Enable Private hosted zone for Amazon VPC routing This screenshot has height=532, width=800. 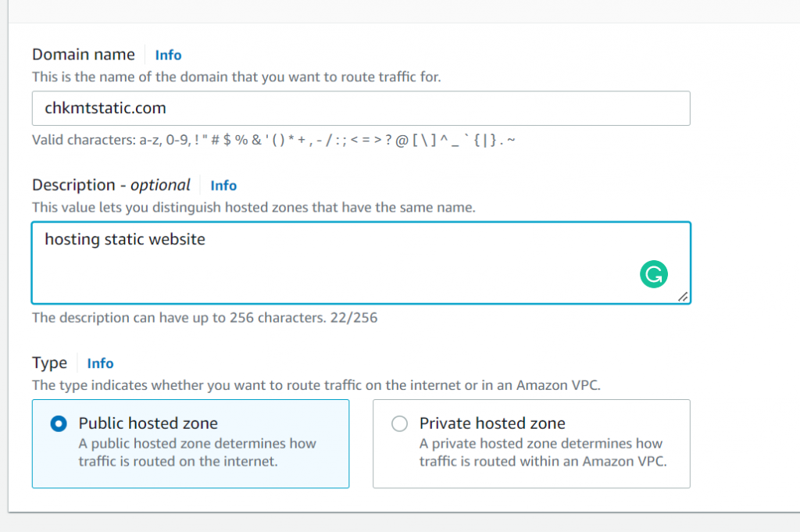point(399,423)
